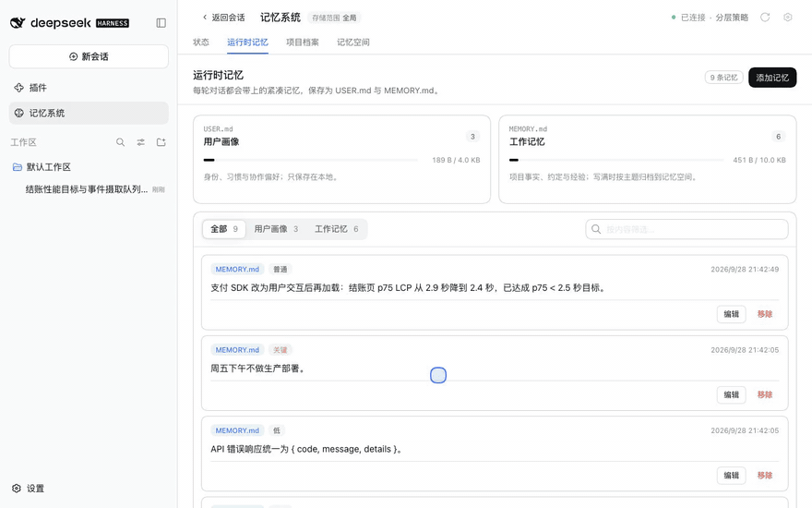812x508 pixels.
Task: Filter the list by 工作记忆 6
Action: (336, 229)
